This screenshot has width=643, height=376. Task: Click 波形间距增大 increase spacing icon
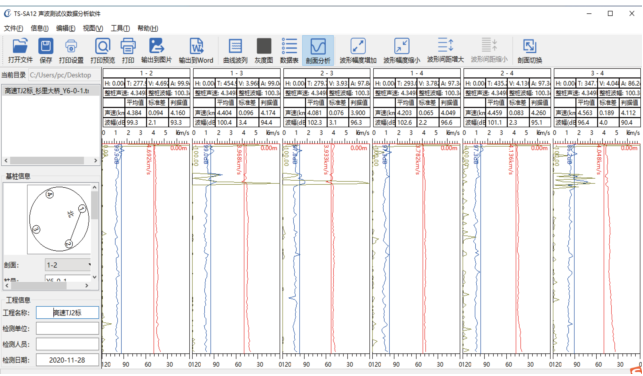(445, 45)
